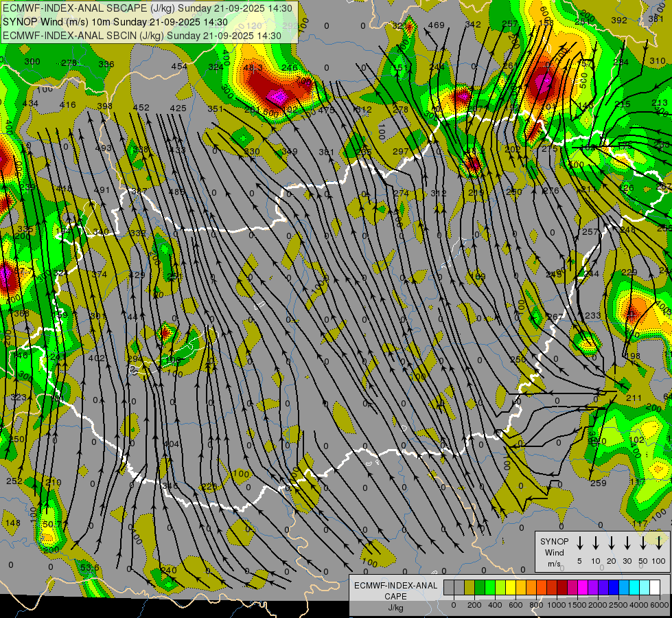672x618 pixels.
Task: Click the map value 434
Action: click(30, 104)
